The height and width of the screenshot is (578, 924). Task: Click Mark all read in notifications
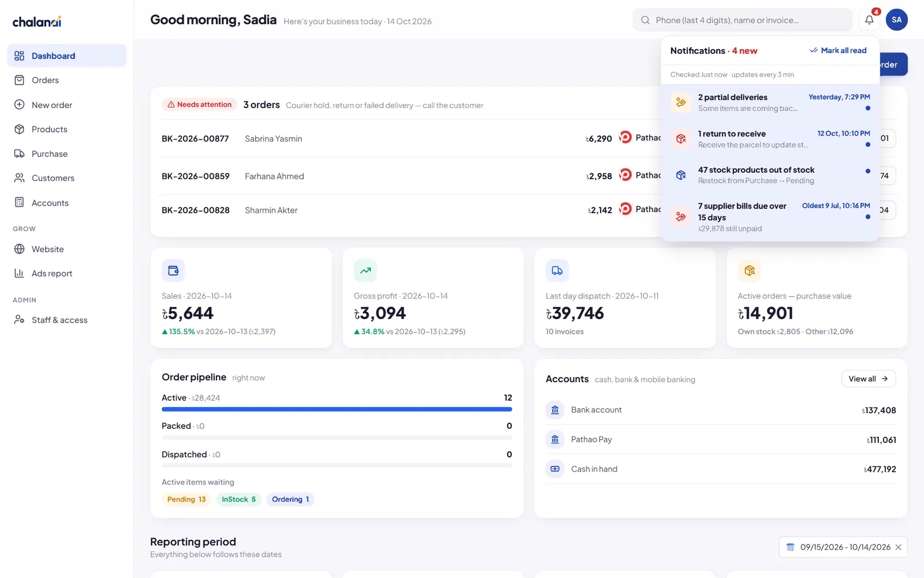point(838,50)
